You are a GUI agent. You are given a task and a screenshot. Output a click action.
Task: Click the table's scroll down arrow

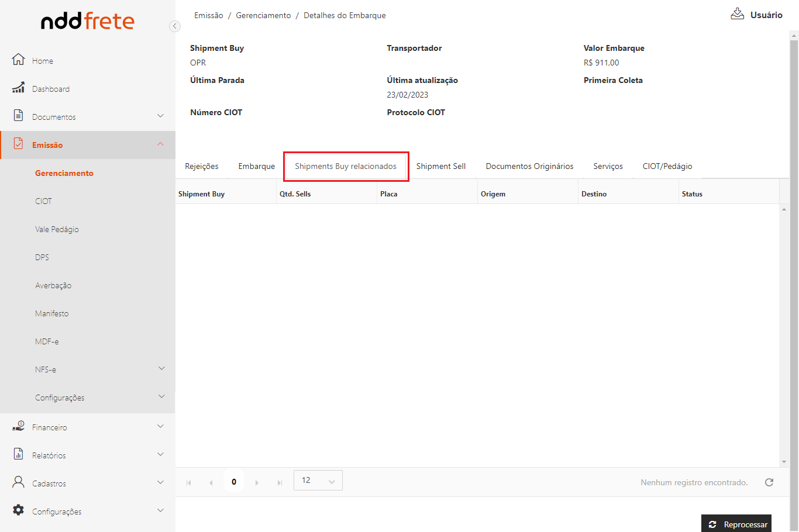[x=784, y=462]
